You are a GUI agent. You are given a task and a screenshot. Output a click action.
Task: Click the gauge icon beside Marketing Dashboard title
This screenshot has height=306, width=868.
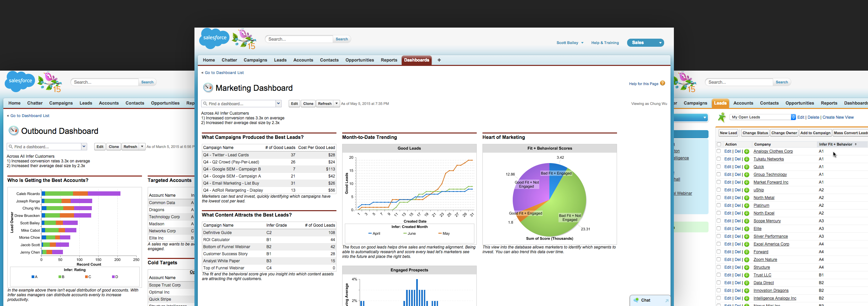click(x=208, y=88)
